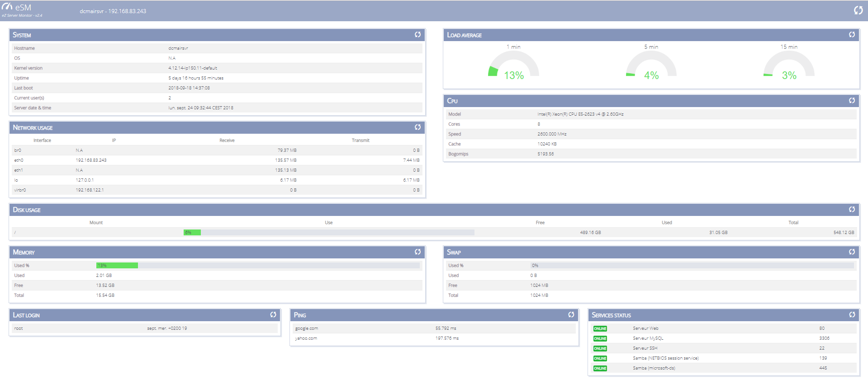Reload the Services Status panel
The height and width of the screenshot is (384, 868).
coord(852,315)
